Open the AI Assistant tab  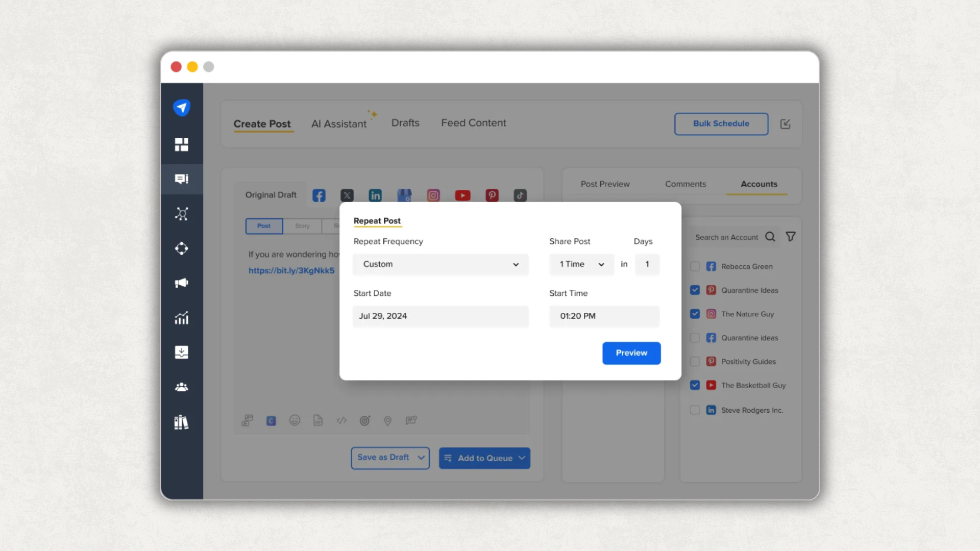tap(339, 124)
